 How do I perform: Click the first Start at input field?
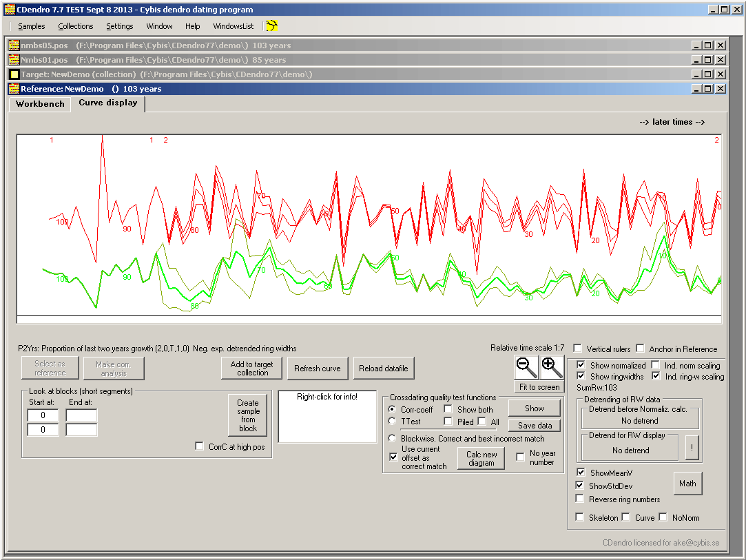(43, 415)
